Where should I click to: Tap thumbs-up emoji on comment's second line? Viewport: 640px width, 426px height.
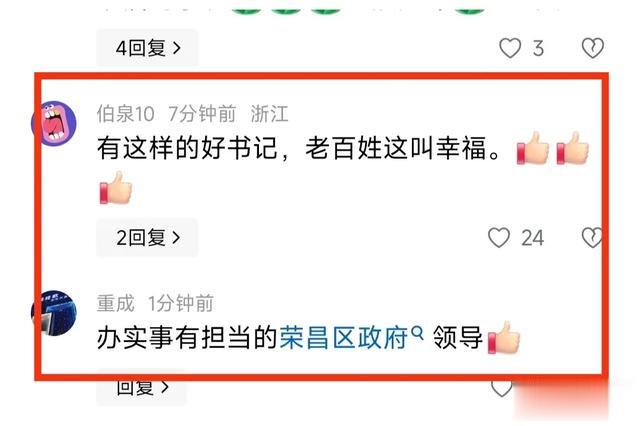(116, 187)
